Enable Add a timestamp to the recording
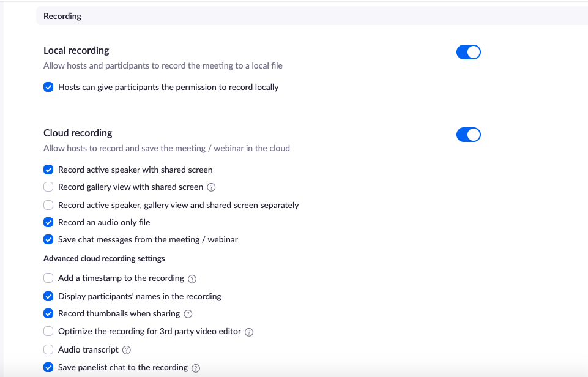This screenshot has width=588, height=377. tap(48, 278)
